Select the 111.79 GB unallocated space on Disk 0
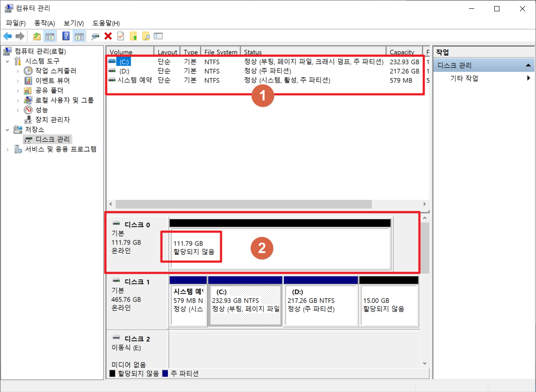The height and width of the screenshot is (392, 536). point(280,244)
